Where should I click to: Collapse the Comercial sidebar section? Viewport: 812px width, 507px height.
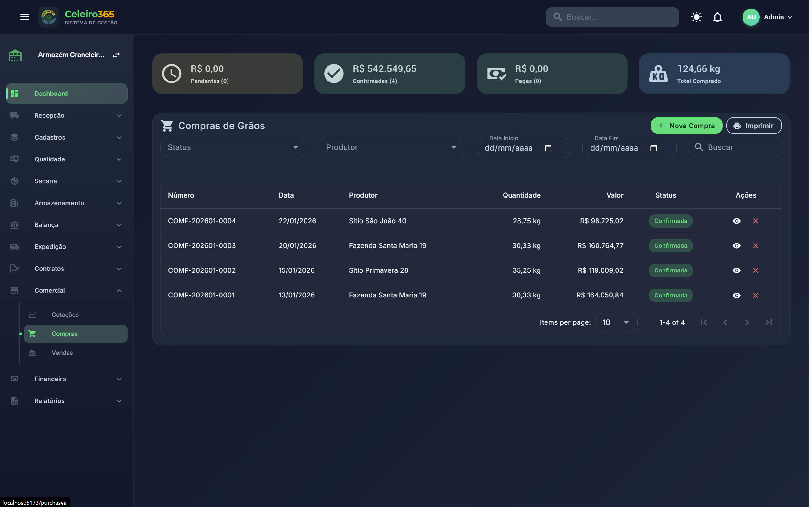119,291
